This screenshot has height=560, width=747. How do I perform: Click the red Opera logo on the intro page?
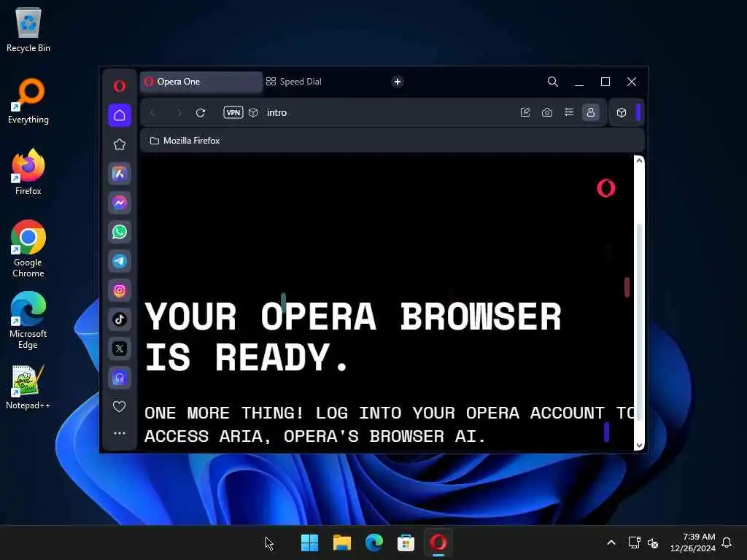[606, 188]
